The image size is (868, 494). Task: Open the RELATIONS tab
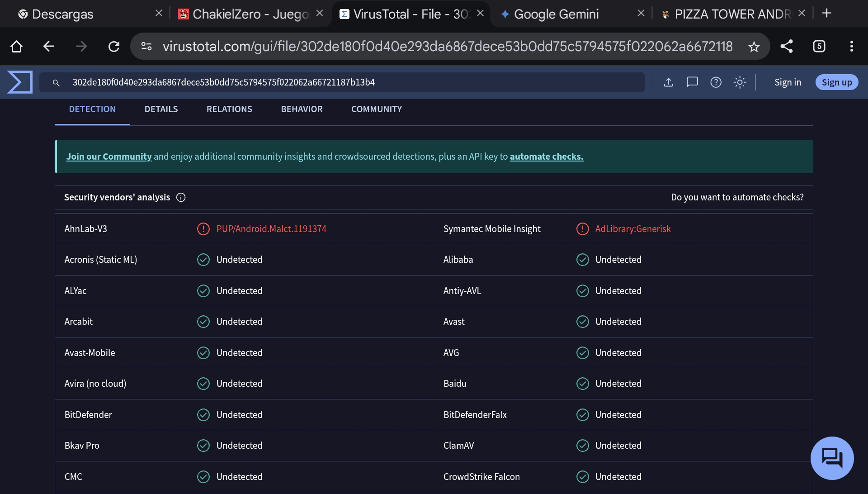click(229, 109)
